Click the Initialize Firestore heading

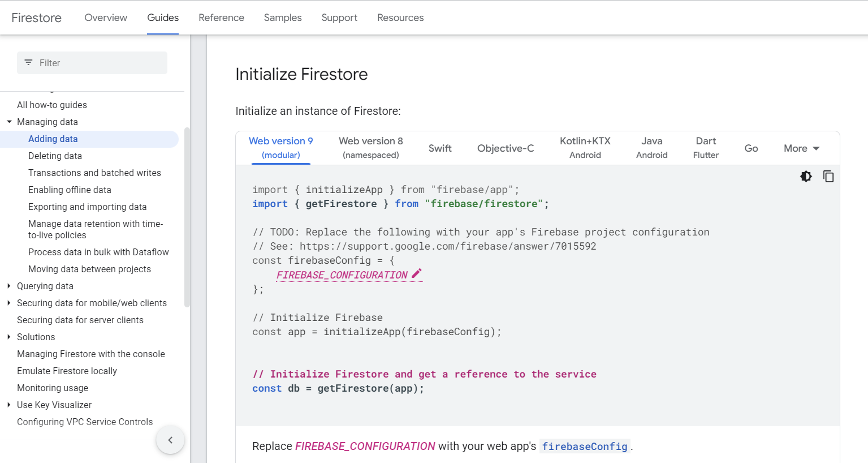coord(301,74)
